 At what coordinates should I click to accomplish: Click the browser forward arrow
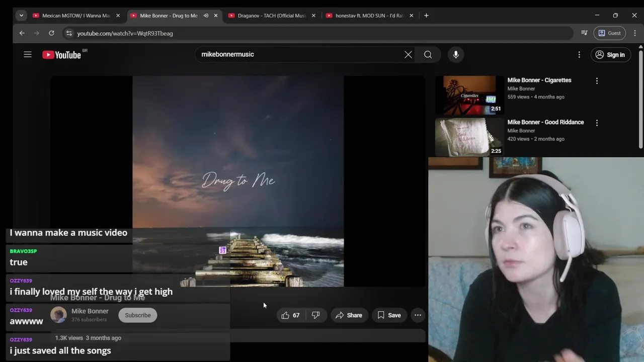coord(37,33)
